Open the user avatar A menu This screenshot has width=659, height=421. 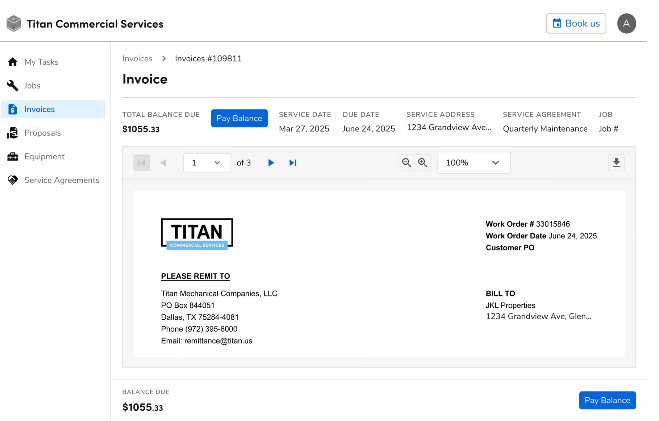(x=626, y=24)
